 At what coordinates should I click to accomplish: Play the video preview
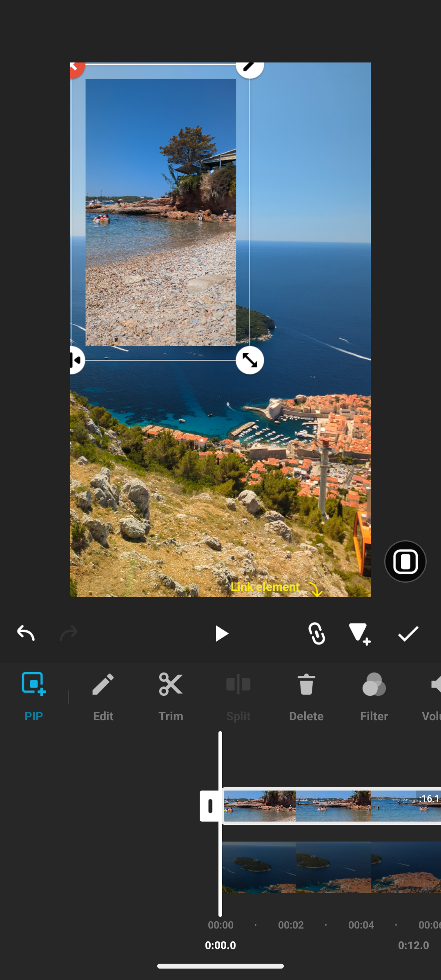221,634
